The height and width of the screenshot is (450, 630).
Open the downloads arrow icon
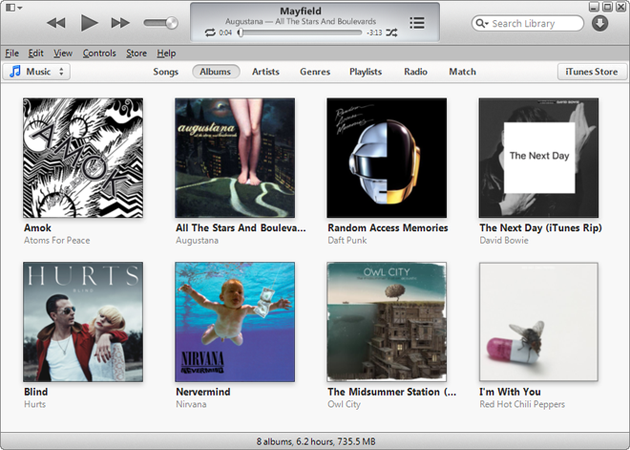click(x=599, y=23)
